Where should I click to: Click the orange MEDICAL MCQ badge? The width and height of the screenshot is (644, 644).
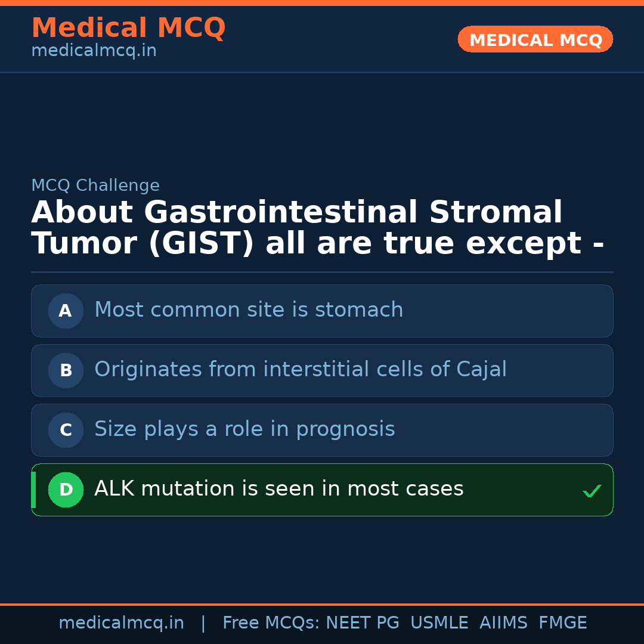pyautogui.click(x=535, y=39)
